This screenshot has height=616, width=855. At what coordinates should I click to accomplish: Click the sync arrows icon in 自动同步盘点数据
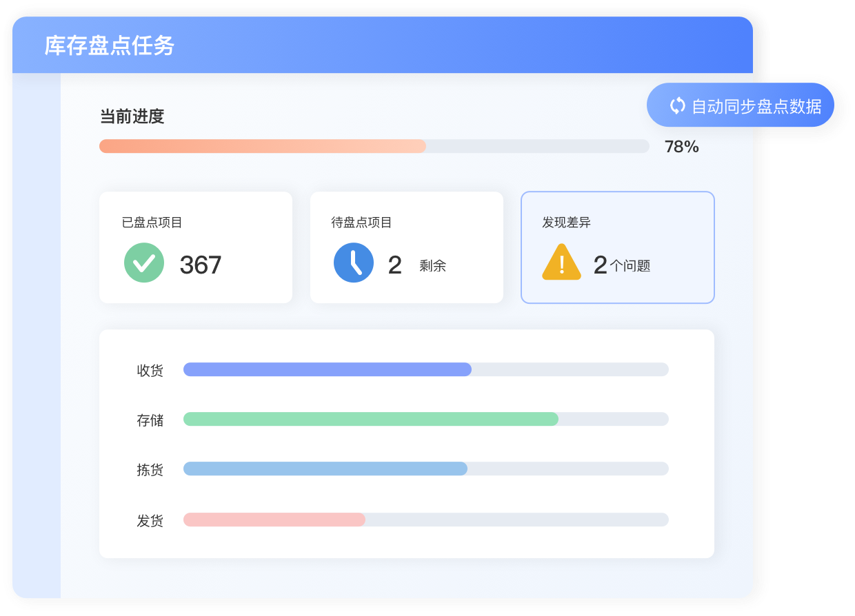[x=677, y=105]
